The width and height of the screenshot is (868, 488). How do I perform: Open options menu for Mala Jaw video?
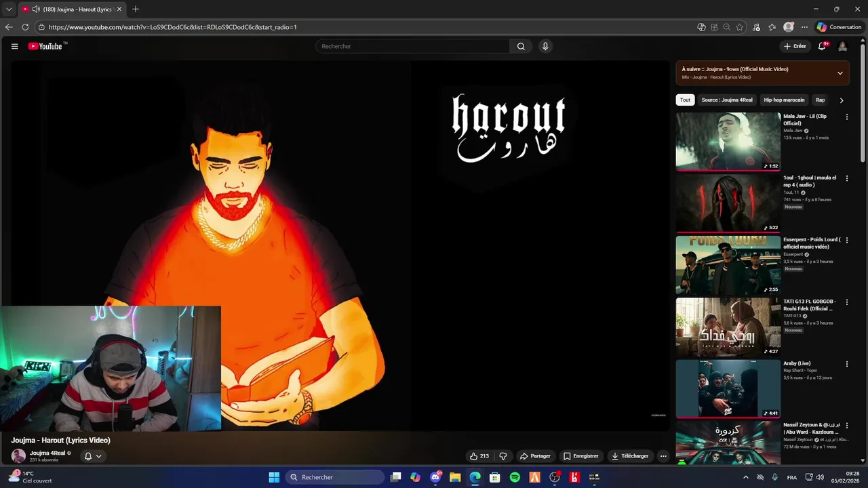846,117
